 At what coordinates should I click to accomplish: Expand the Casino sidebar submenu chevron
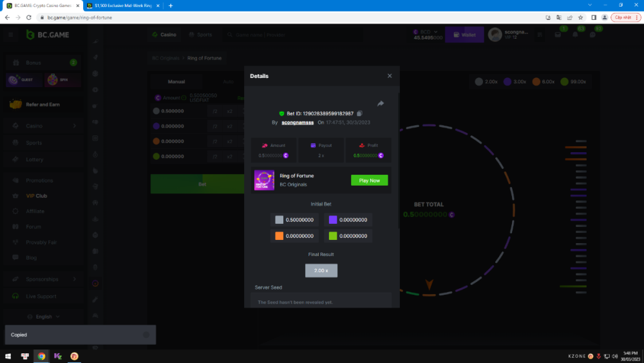[75, 126]
